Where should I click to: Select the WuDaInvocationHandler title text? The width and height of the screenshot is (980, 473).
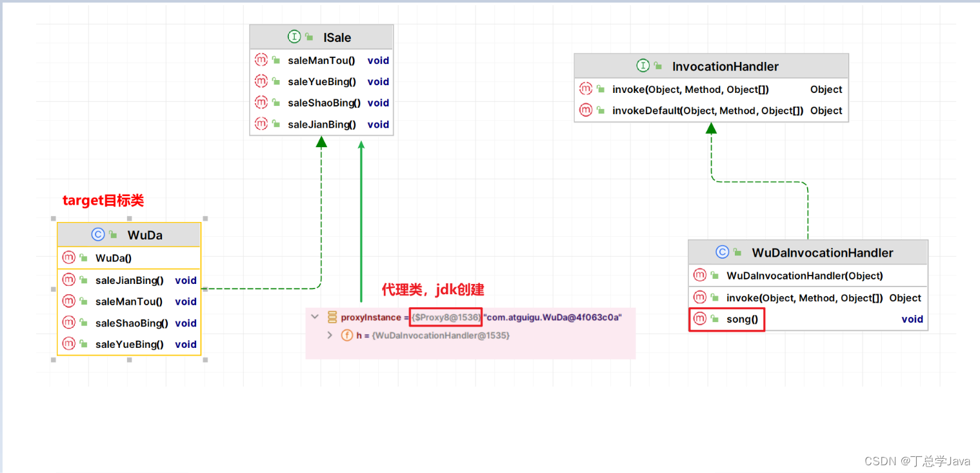click(x=823, y=252)
